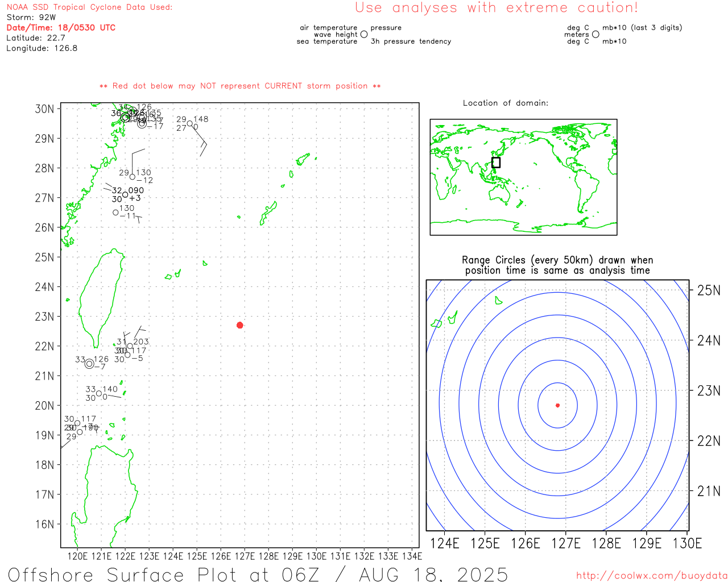Click the black domain box on the world map
The image size is (728, 582).
tap(496, 162)
